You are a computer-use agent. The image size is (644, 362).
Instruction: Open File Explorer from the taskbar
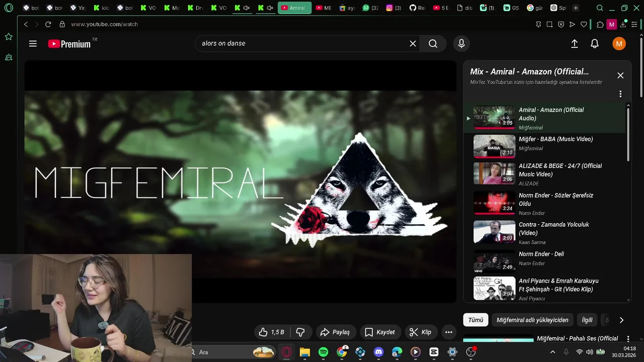(x=305, y=352)
